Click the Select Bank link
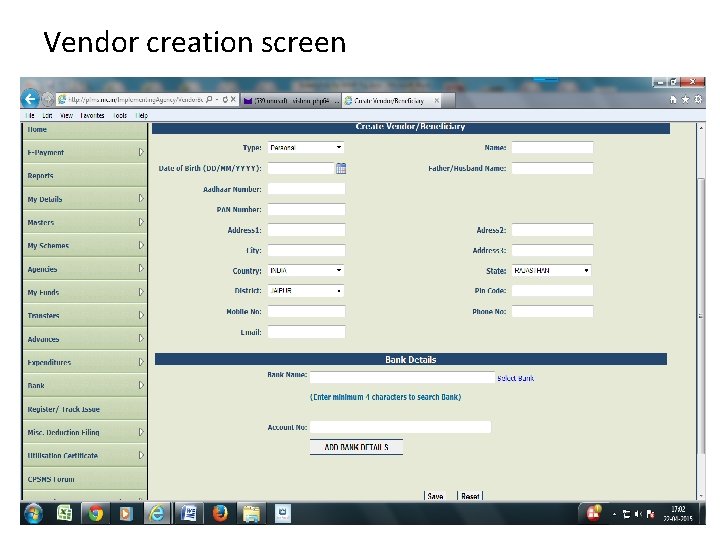Image resolution: width=720 pixels, height=540 pixels. click(x=515, y=378)
